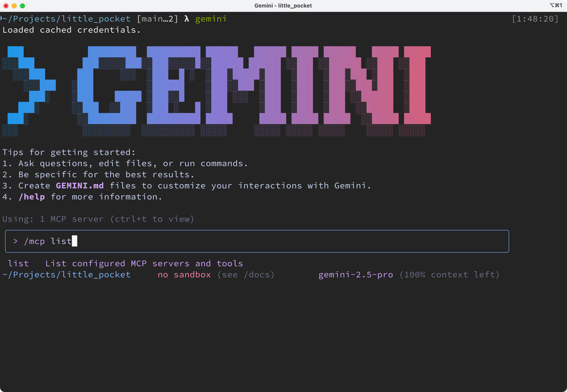
Task: Click the gemini-2.5-pro model label
Action: tap(355, 275)
